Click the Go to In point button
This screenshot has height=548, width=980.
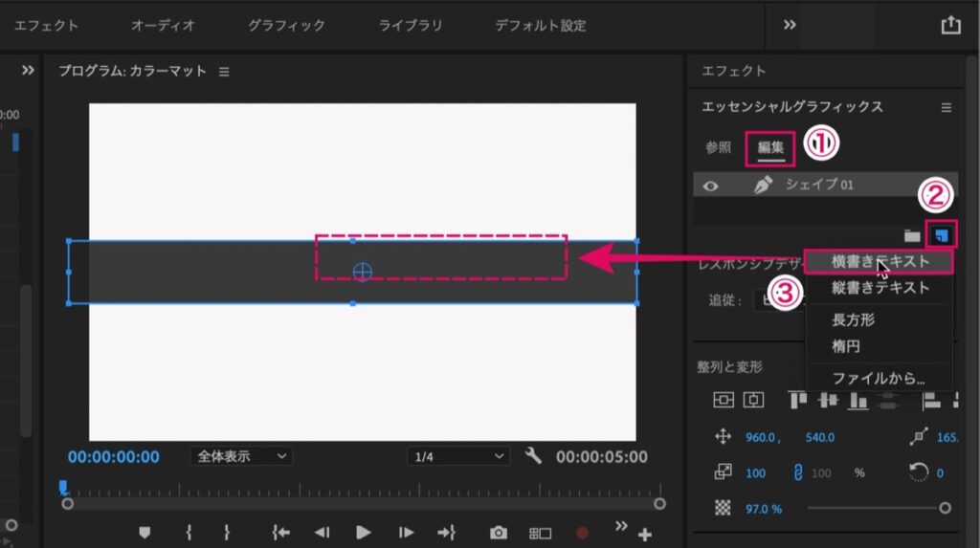[280, 533]
